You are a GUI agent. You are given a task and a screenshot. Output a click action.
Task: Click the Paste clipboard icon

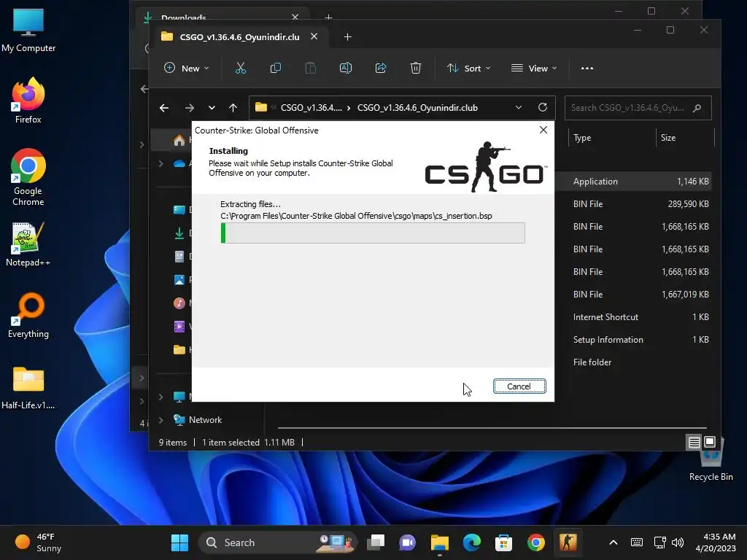pyautogui.click(x=311, y=68)
